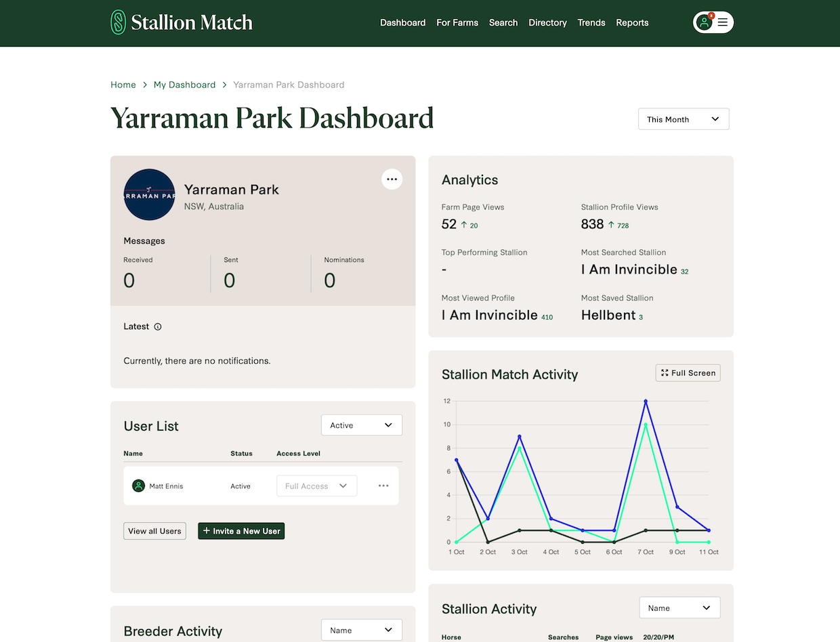Image resolution: width=840 pixels, height=642 pixels.
Task: Click the Yarraman Park Dashboard breadcrumb text
Action: [x=289, y=85]
